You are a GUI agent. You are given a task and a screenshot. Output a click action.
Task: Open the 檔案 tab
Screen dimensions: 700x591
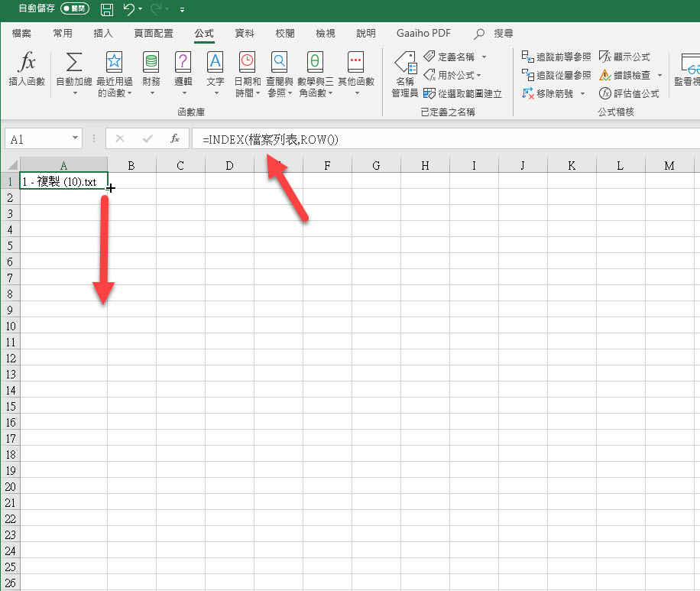tap(22, 34)
